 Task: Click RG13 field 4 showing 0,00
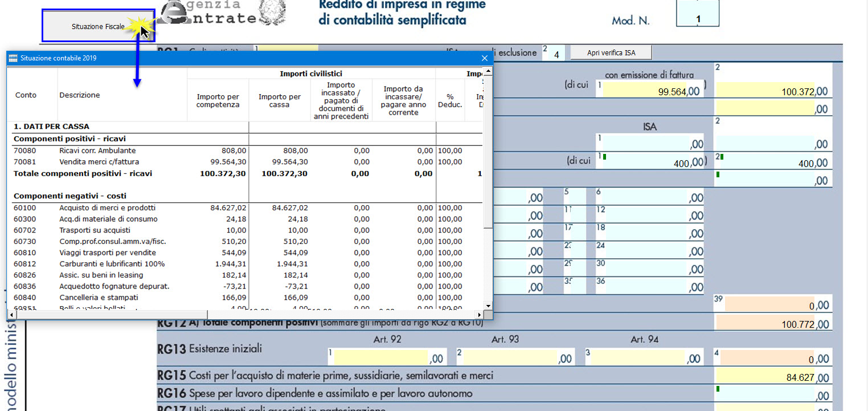click(772, 357)
